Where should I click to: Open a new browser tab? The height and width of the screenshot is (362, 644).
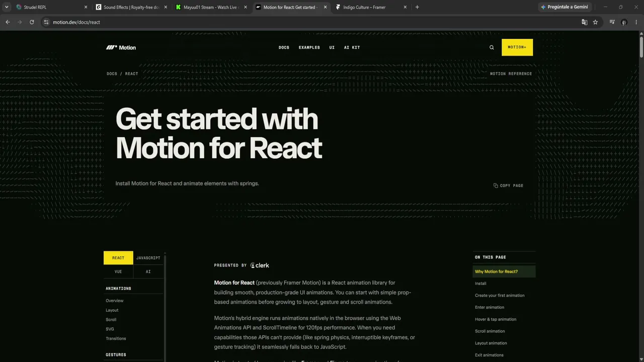[x=417, y=7]
